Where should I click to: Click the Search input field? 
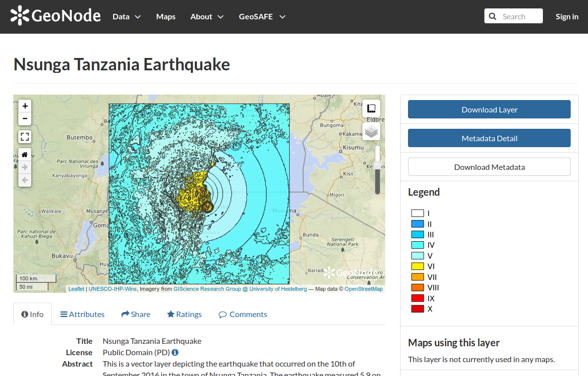(520, 16)
